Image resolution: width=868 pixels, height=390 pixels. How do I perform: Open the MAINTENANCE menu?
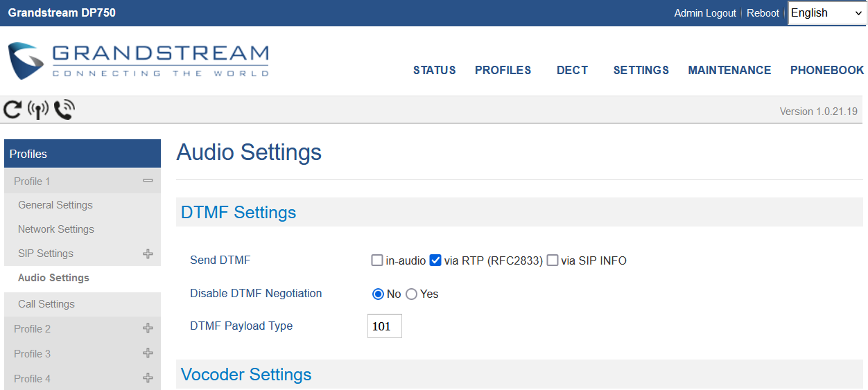click(729, 70)
